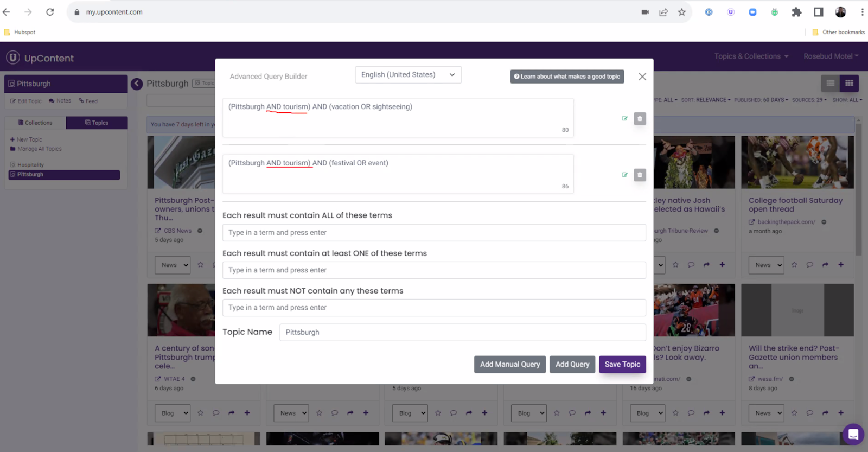Select the Pittsburgh topic in the sidebar list

click(x=64, y=175)
